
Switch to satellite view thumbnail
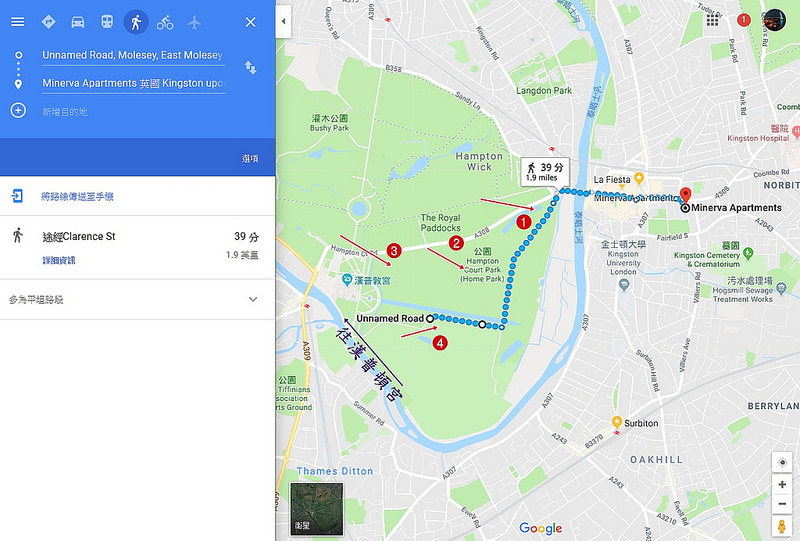(x=316, y=508)
